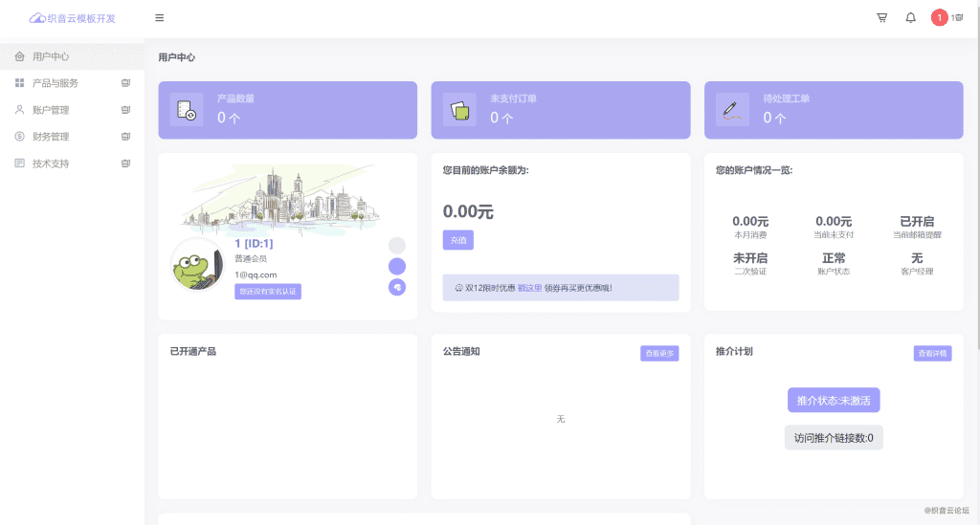The height and width of the screenshot is (525, 980).
Task: Click the 充值 recharge button
Action: 458,240
